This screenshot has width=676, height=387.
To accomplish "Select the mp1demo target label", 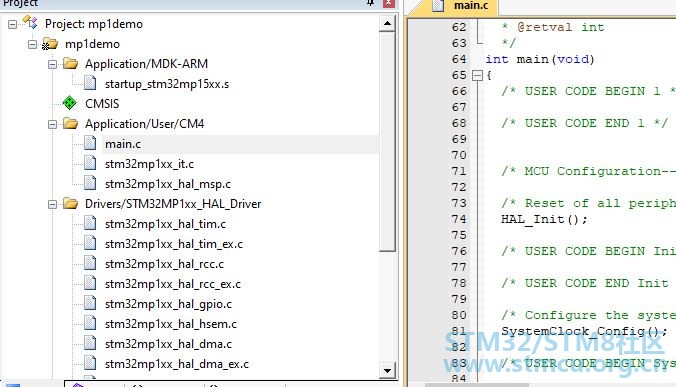I will pos(92,44).
